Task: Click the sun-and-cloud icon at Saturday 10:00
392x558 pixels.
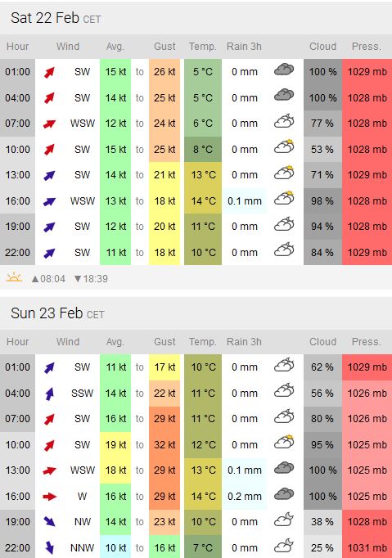Action: (284, 146)
